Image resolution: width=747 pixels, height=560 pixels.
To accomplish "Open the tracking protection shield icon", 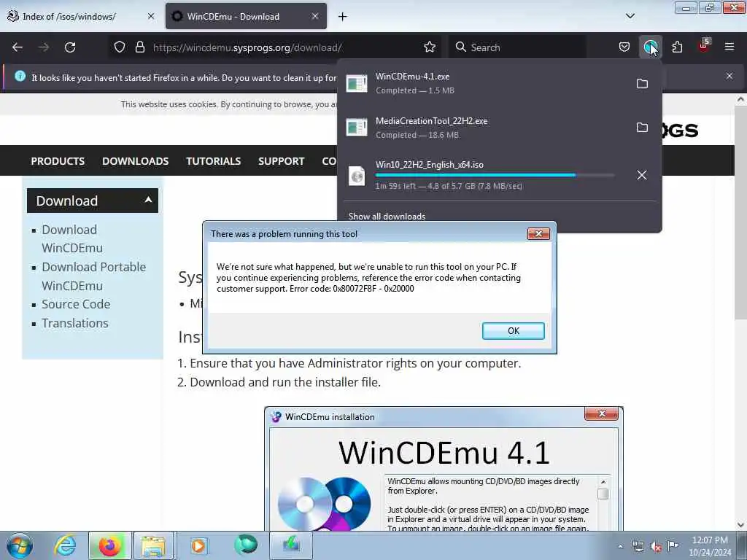I will (x=120, y=47).
